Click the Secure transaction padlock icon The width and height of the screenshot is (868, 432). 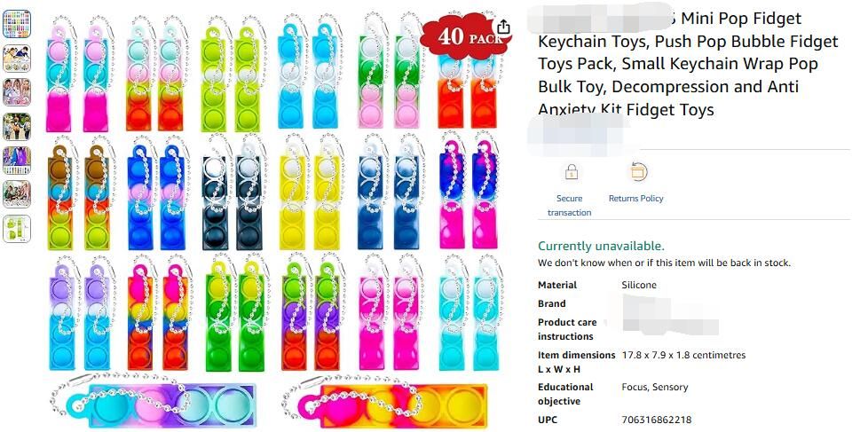572,173
